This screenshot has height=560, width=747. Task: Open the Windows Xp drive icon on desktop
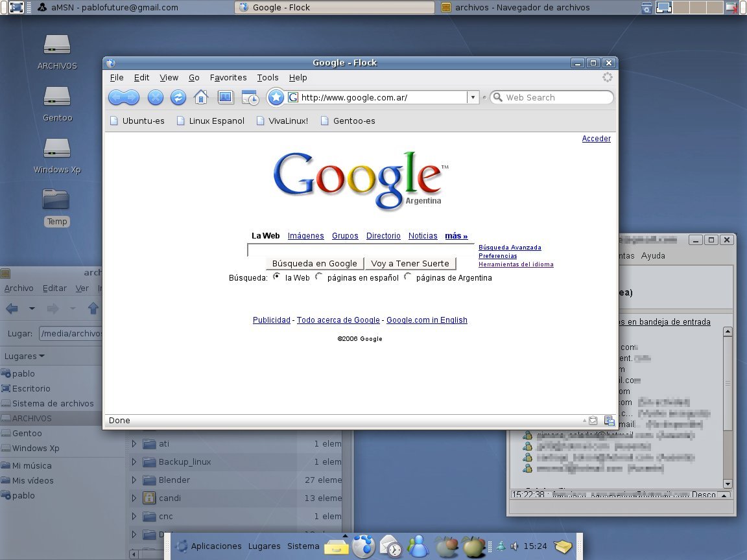(57, 148)
